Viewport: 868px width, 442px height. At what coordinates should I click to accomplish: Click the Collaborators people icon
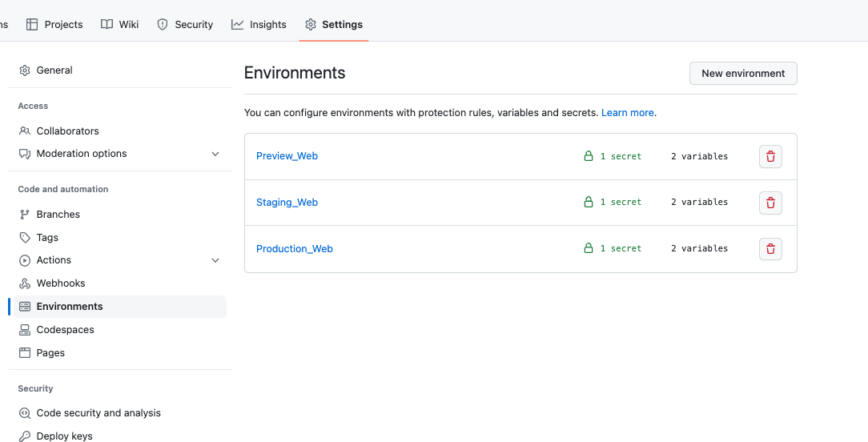[x=24, y=131]
